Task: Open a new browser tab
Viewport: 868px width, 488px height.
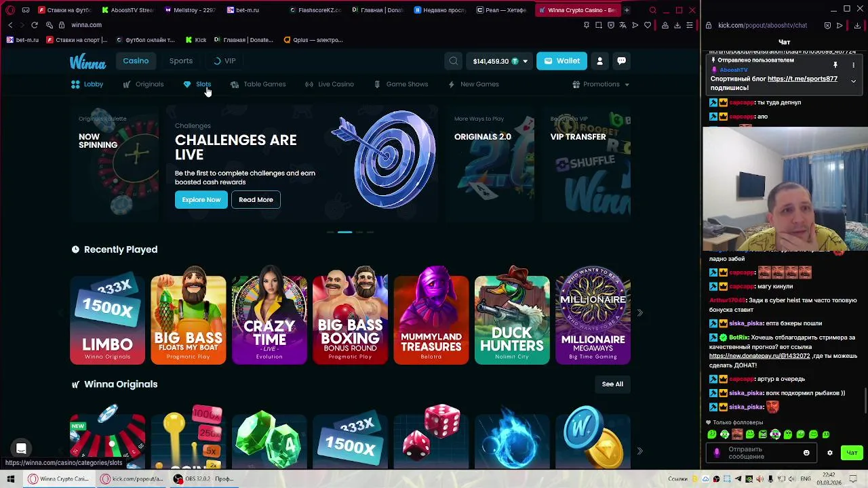Action: pyautogui.click(x=627, y=10)
